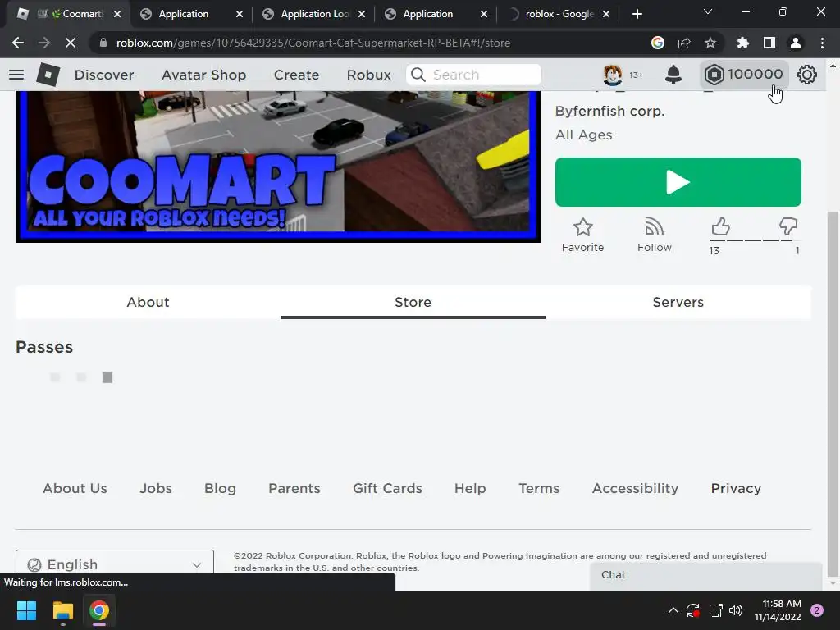840x630 pixels.
Task: Open the Roblox hamburger navigation menu
Action: click(x=16, y=75)
